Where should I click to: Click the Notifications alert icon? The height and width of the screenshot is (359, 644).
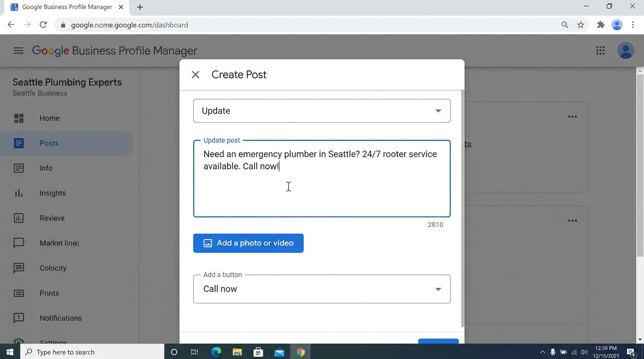(x=19, y=318)
